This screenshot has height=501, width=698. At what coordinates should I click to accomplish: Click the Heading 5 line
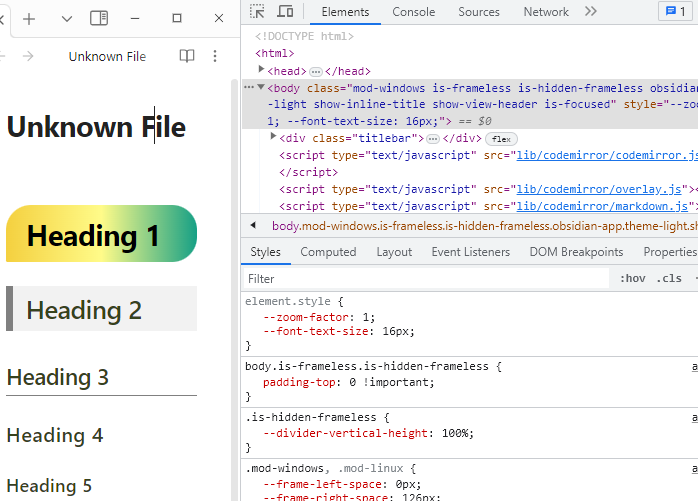point(49,485)
